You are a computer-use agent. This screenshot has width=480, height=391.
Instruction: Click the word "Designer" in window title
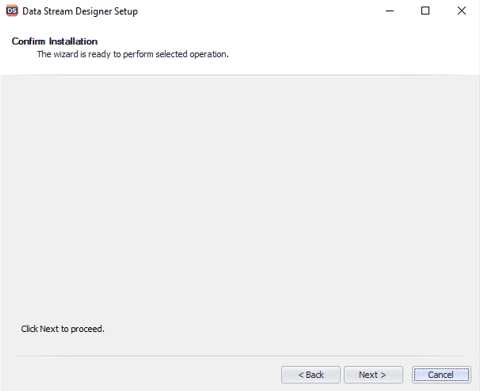[93, 12]
